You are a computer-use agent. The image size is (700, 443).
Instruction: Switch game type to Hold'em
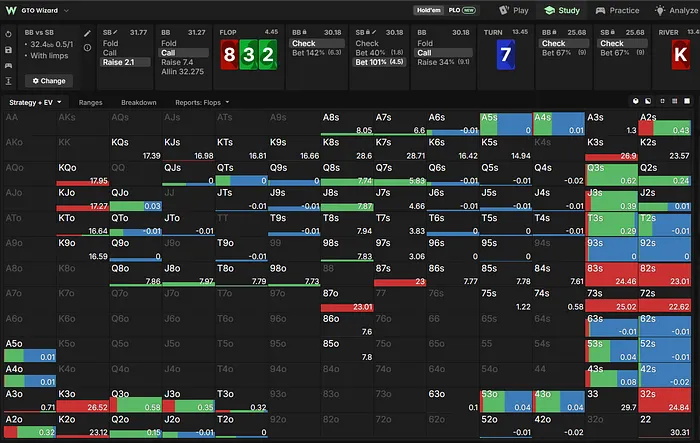coord(429,10)
